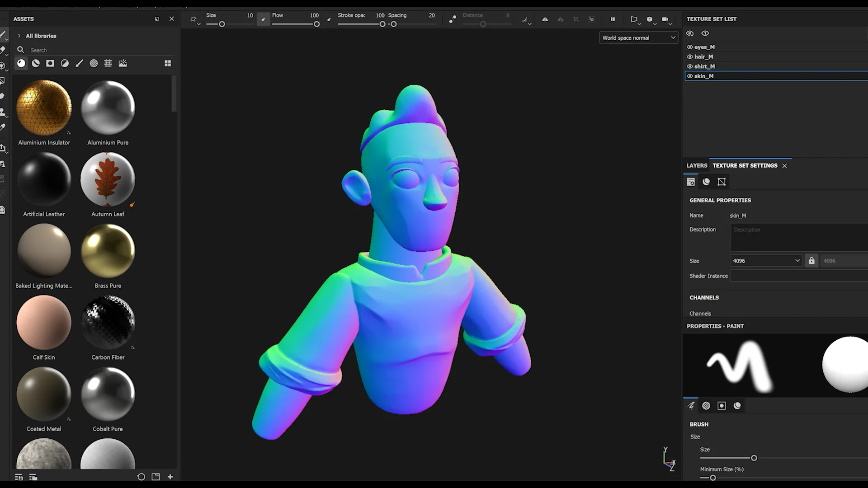Image resolution: width=868 pixels, height=488 pixels.
Task: Add a new item with the plus button
Action: point(170,477)
